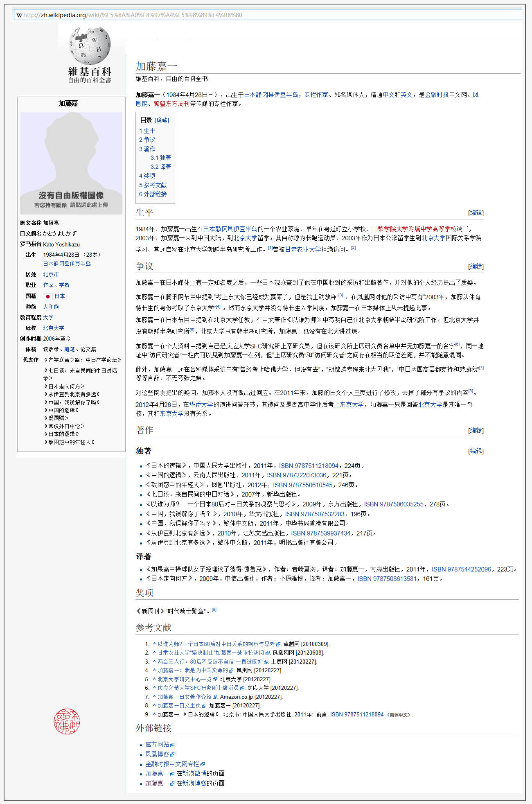Open 日本静冈县伊豆半岛 link in infobox

[67, 264]
